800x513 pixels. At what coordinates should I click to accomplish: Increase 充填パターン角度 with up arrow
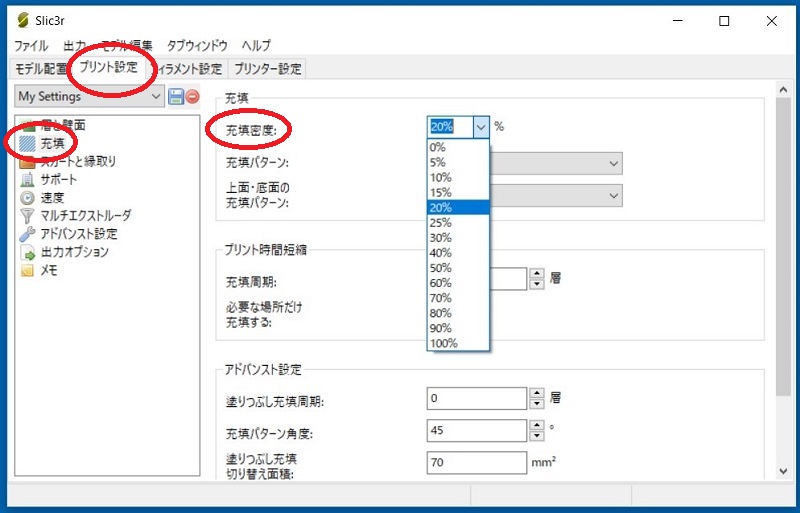[536, 425]
